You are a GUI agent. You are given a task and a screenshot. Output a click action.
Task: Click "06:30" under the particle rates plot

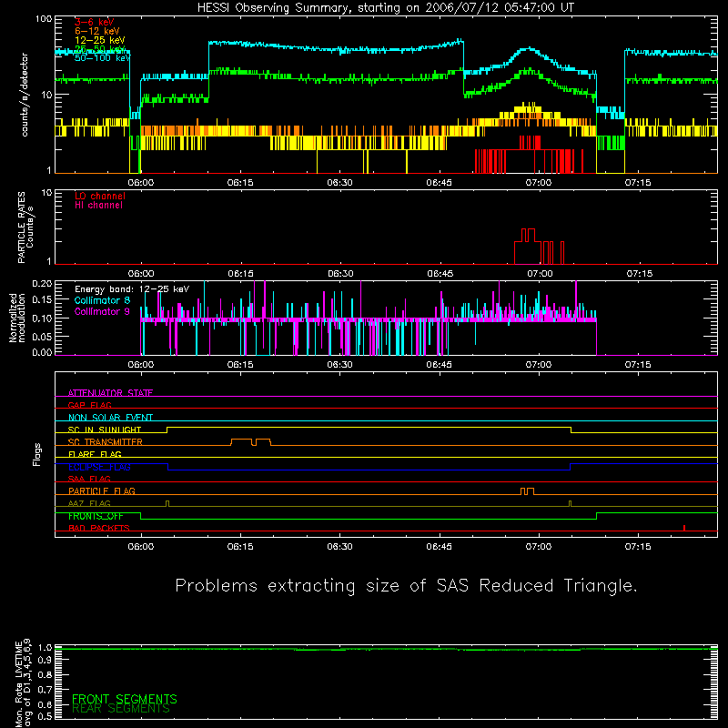340,274
